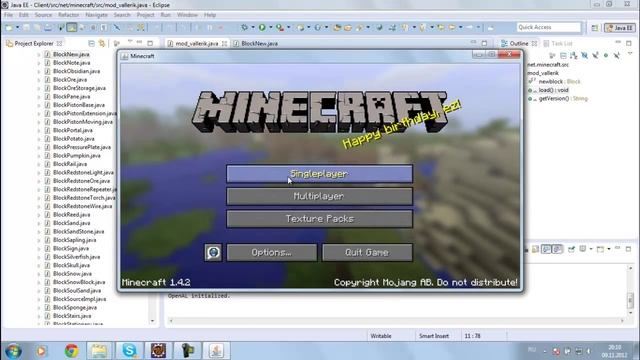640x360 pixels.
Task: Expand the BlockPumpkin.java tree node
Action: 39,156
